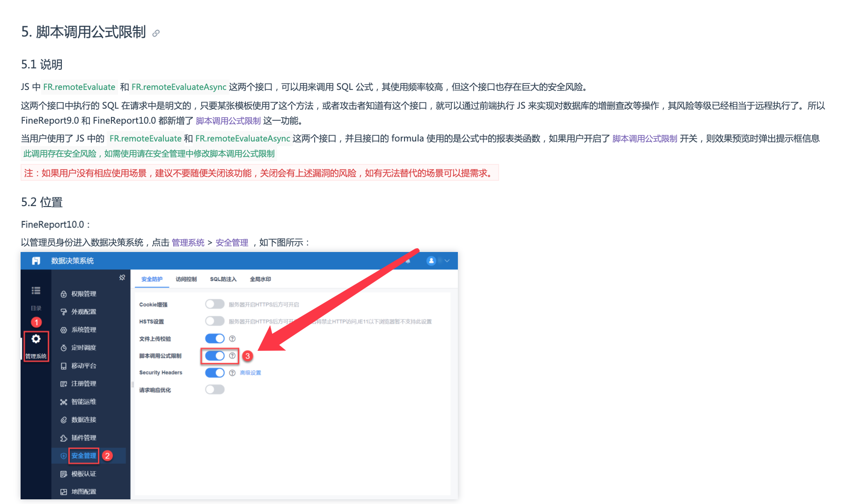Open the 目录 directory list icon
Screen dimensions: 868x504
(x=36, y=291)
